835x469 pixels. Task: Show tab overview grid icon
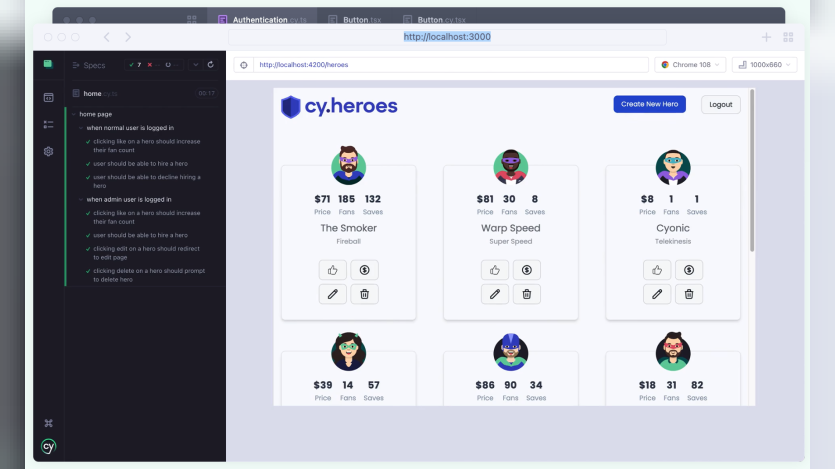(x=788, y=37)
